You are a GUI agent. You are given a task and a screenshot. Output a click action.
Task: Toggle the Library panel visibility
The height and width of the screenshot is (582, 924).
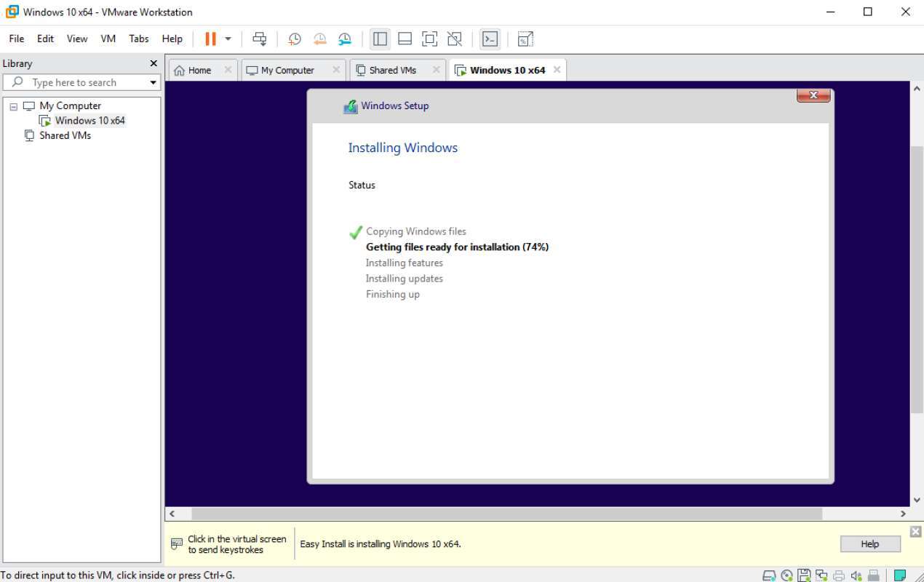tap(379, 39)
